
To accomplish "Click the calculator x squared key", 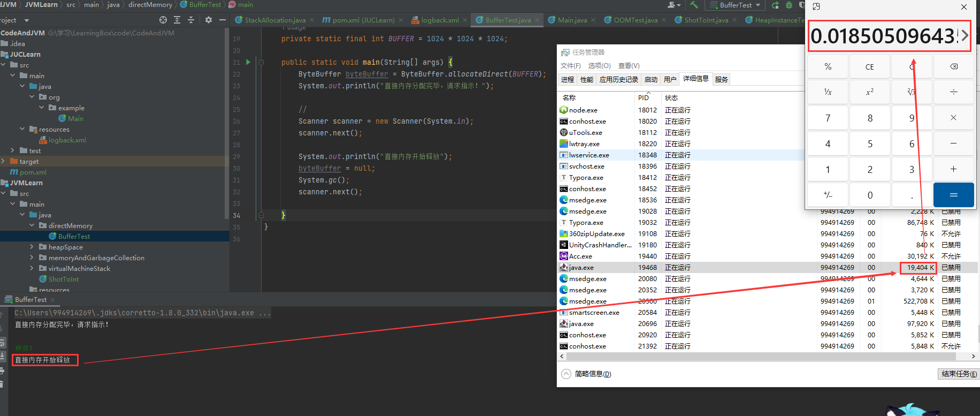I will [x=870, y=92].
